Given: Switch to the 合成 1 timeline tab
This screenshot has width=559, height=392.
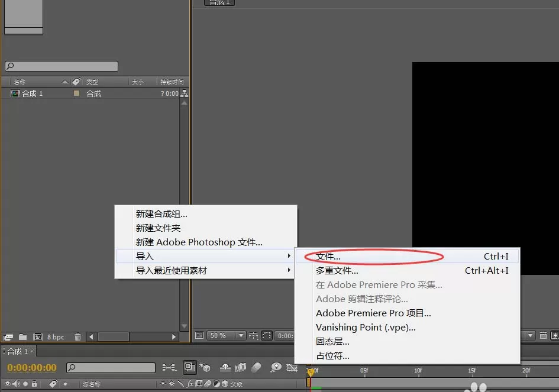Looking at the screenshot, I should [x=18, y=351].
